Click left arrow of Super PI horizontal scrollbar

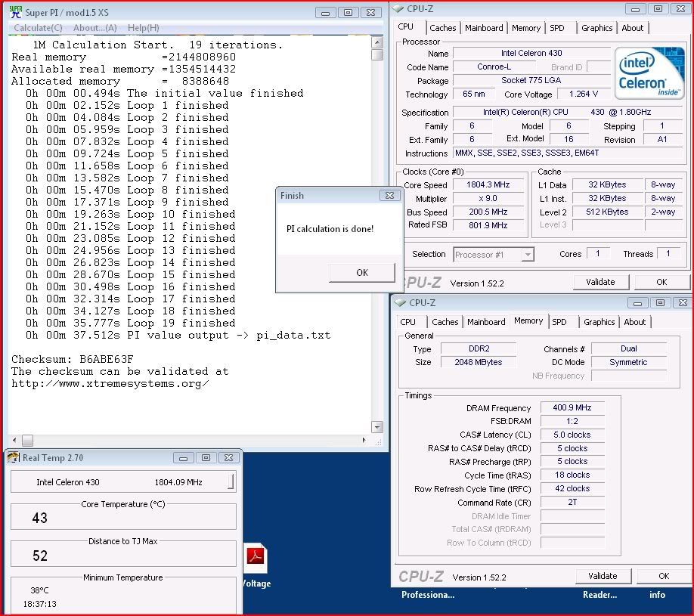[x=14, y=440]
